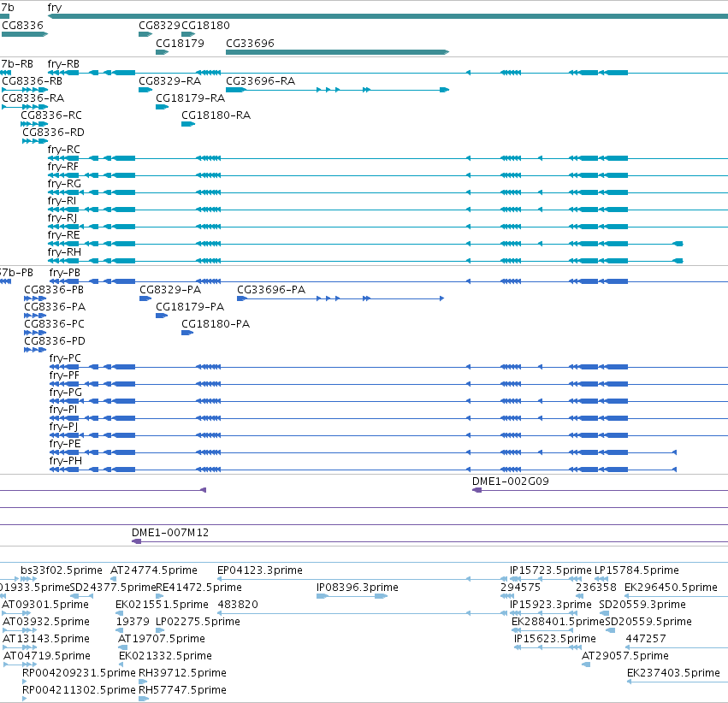
Task: Click the fry-PB protein label
Action: point(65,273)
